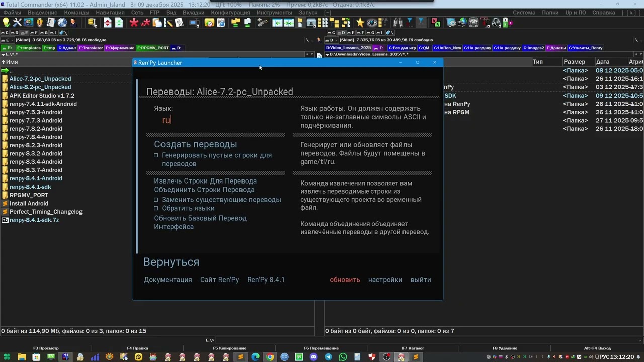644x362 pixels.
Task: Click the language input field containing 'ru'
Action: point(166,120)
